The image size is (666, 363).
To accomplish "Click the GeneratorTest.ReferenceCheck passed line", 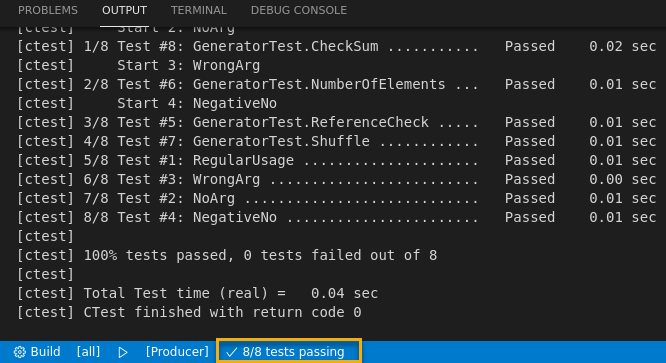I will pos(337,122).
